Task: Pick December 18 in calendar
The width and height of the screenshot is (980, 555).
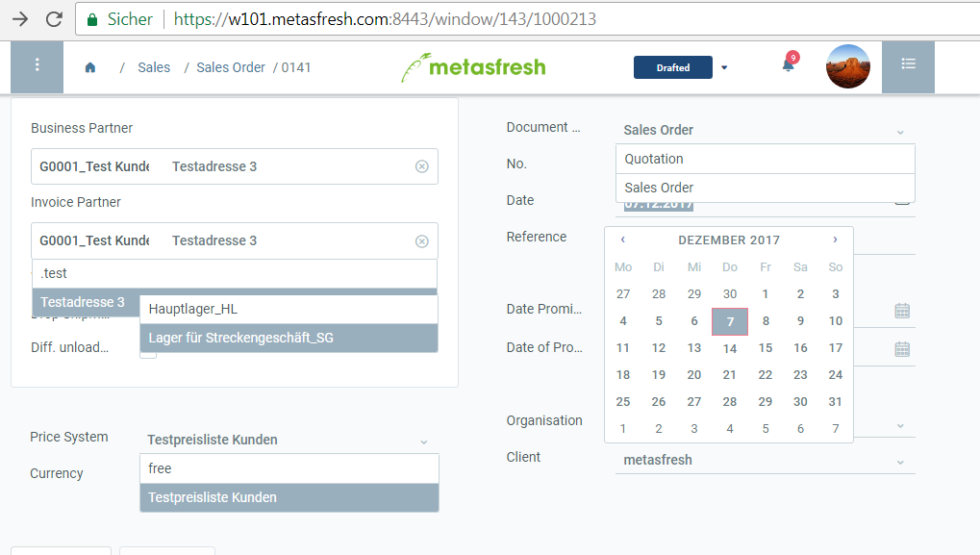Action: pyautogui.click(x=623, y=375)
